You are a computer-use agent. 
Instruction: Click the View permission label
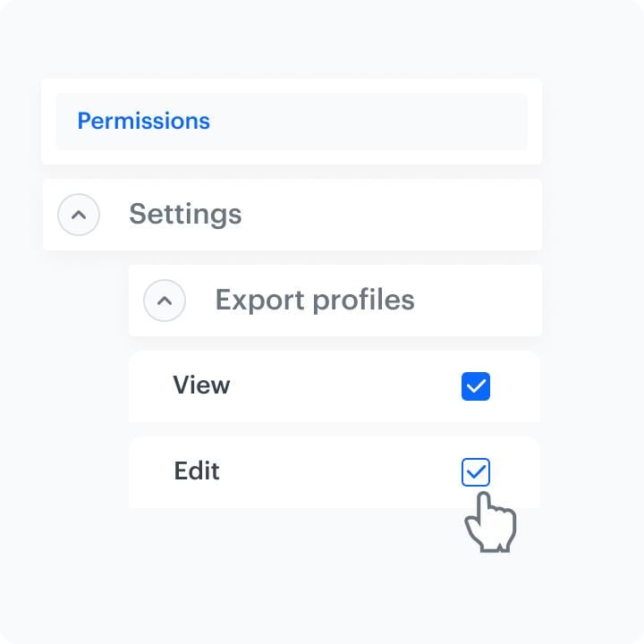[201, 386]
